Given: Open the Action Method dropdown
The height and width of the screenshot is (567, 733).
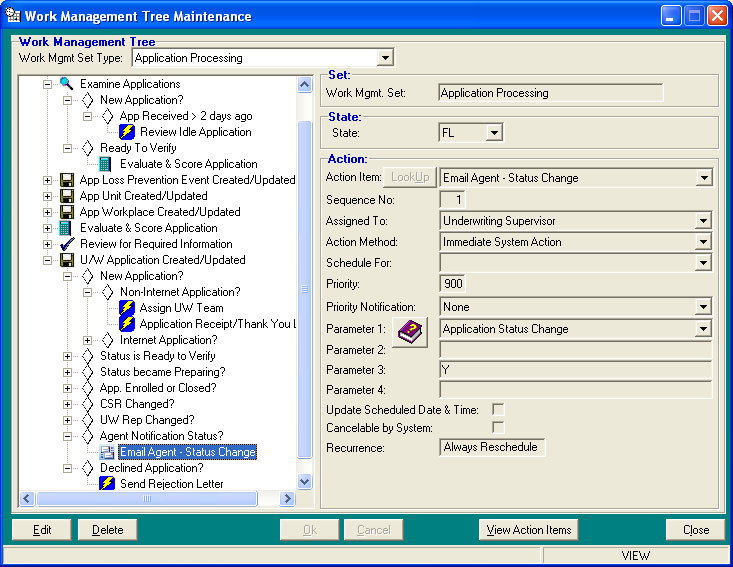Looking at the screenshot, I should (704, 242).
